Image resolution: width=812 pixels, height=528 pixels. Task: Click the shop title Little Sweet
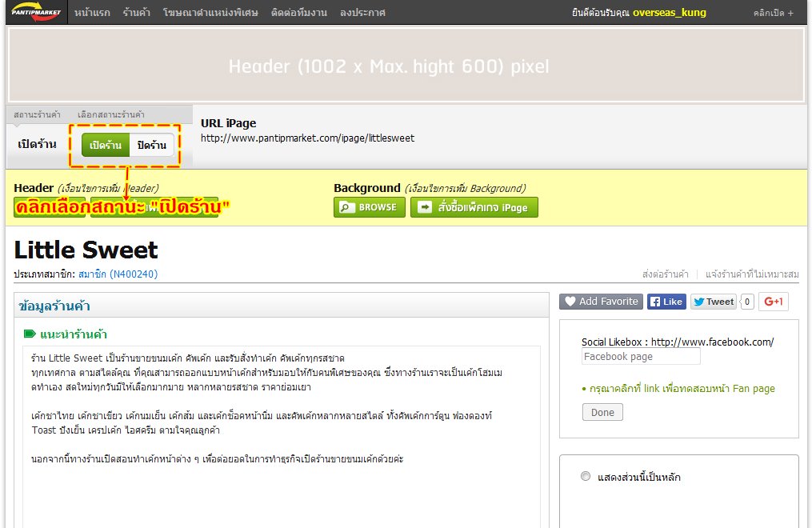[x=86, y=250]
